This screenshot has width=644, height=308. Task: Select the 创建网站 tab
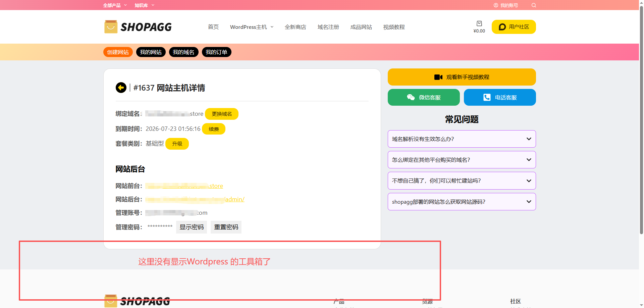(118, 52)
